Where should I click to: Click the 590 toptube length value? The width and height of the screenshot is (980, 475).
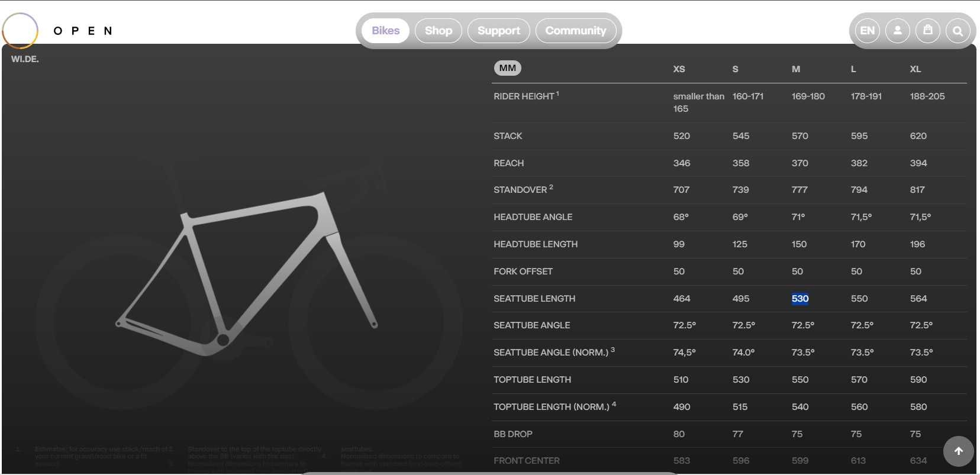pos(918,380)
